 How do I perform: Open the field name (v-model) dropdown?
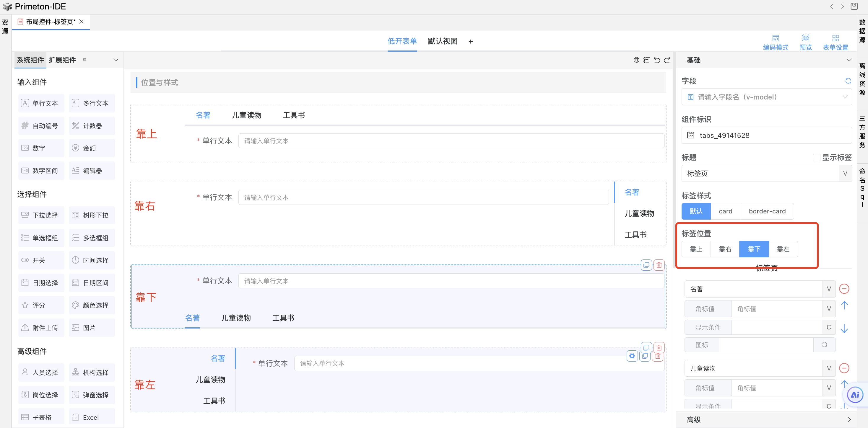[766, 97]
